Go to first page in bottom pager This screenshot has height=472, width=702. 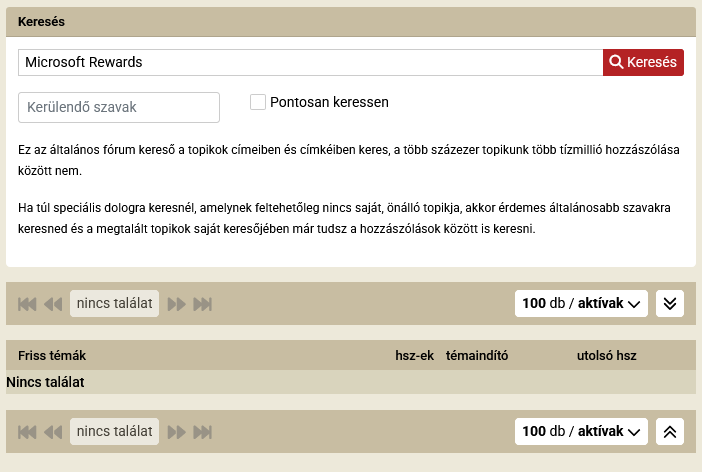tap(27, 432)
